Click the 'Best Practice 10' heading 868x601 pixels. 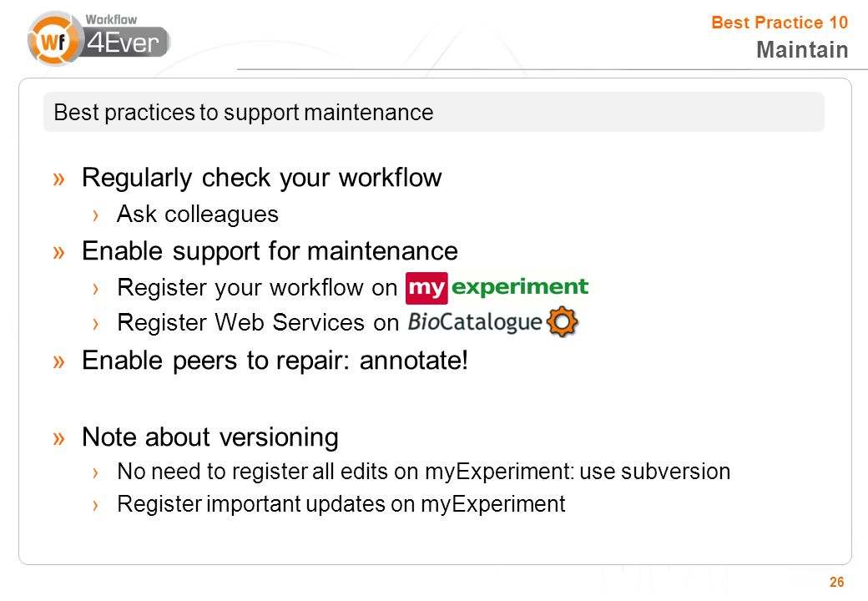780,23
